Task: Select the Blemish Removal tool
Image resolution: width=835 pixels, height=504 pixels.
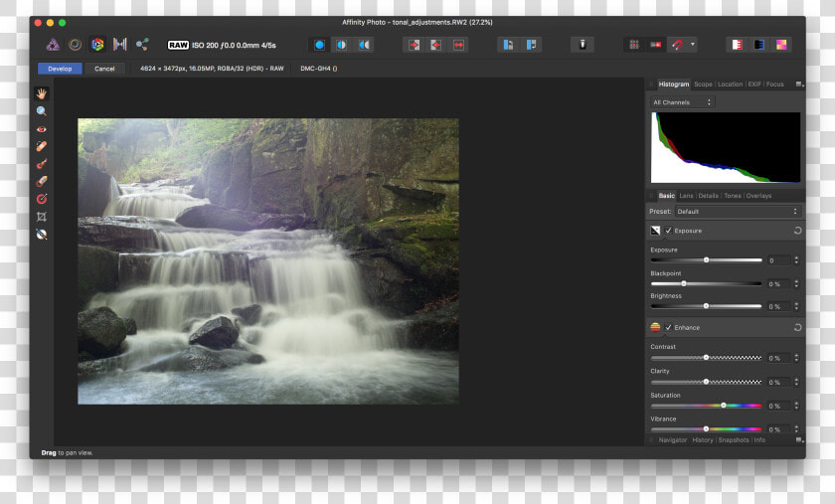Action: (x=42, y=146)
